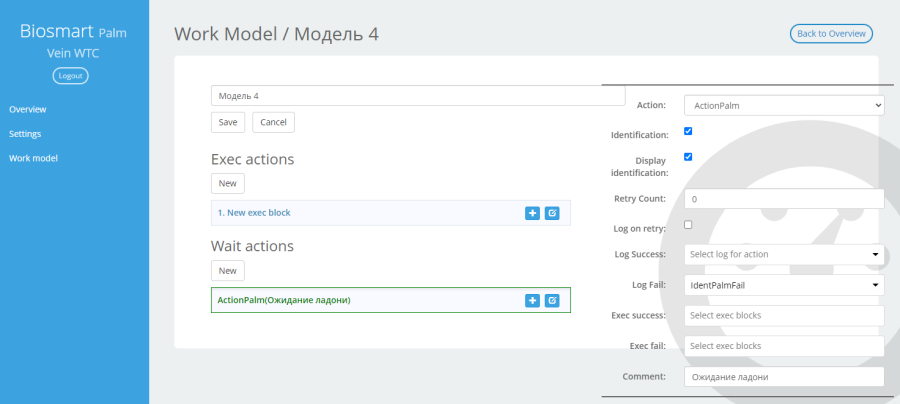
Task: Click the Cancel button
Action: pos(273,122)
